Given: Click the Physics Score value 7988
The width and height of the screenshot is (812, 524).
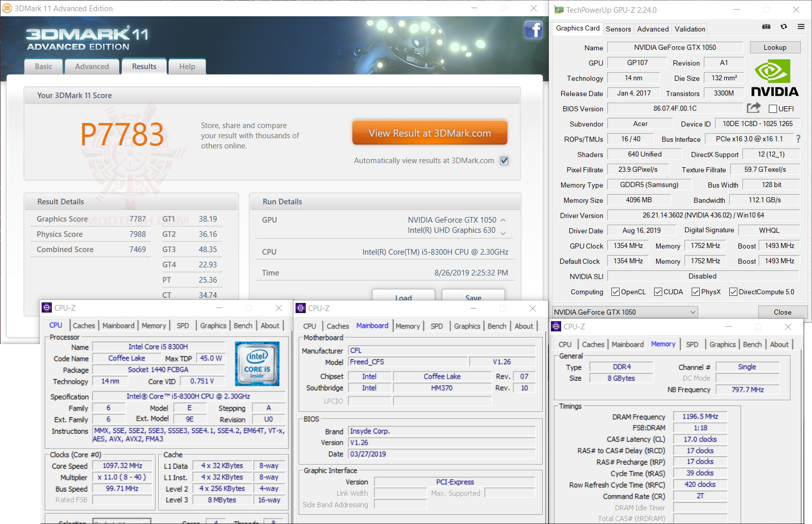Looking at the screenshot, I should (x=137, y=234).
